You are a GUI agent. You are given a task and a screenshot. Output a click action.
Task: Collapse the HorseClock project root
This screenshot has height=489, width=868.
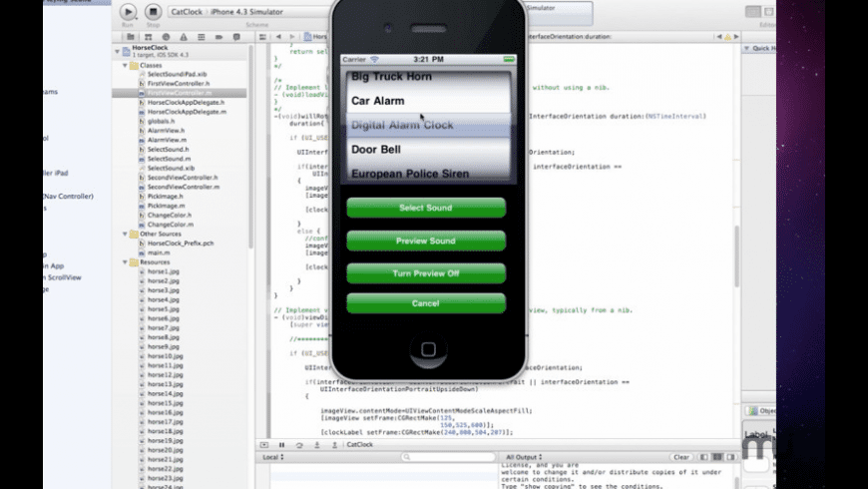tap(118, 51)
